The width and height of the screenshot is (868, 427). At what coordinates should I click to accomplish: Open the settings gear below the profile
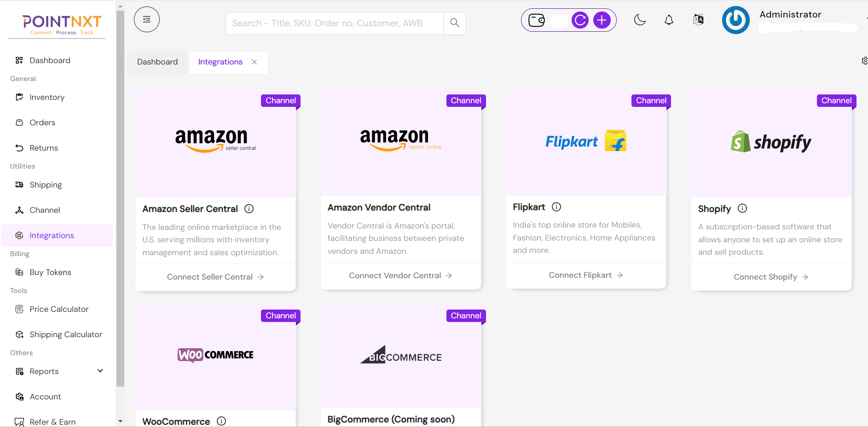(864, 60)
